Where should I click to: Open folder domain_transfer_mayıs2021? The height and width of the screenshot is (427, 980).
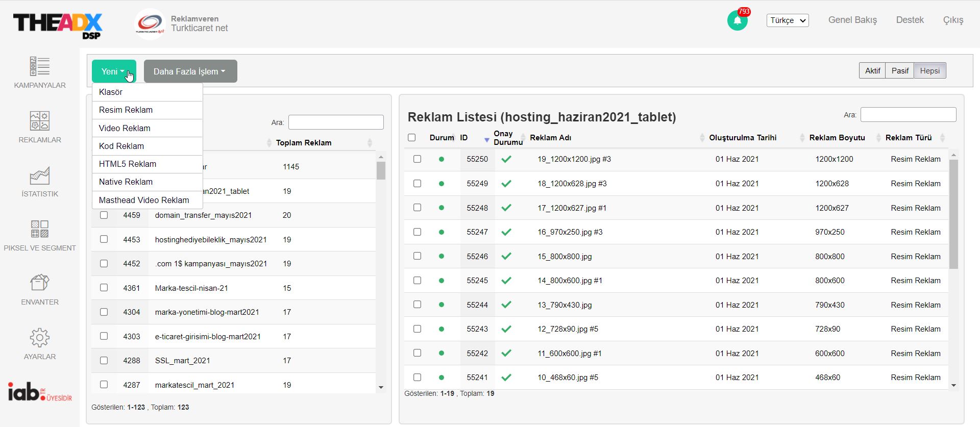pyautogui.click(x=203, y=215)
